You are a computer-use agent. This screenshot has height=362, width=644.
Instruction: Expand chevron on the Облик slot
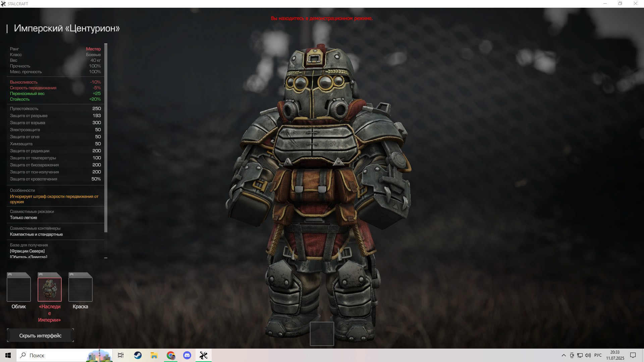[x=10, y=274]
